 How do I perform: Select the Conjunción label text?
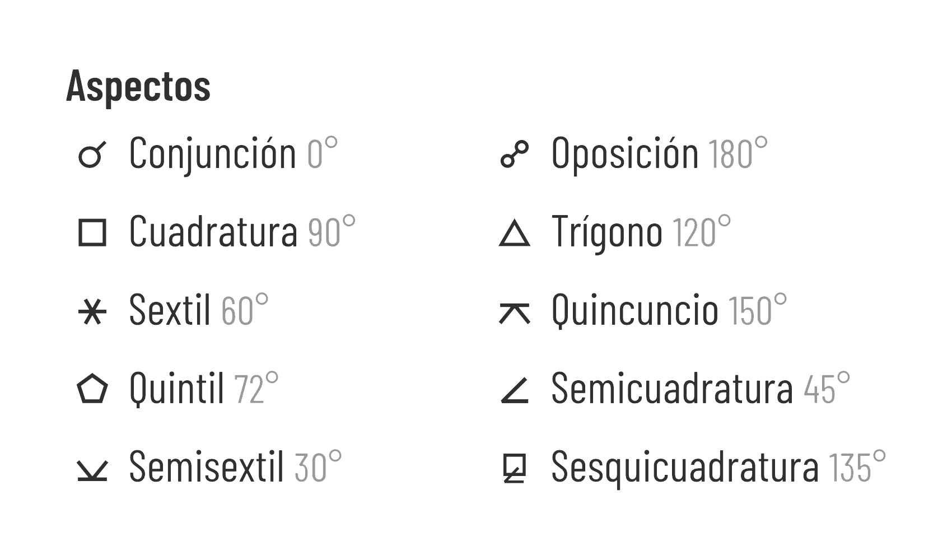click(x=212, y=153)
